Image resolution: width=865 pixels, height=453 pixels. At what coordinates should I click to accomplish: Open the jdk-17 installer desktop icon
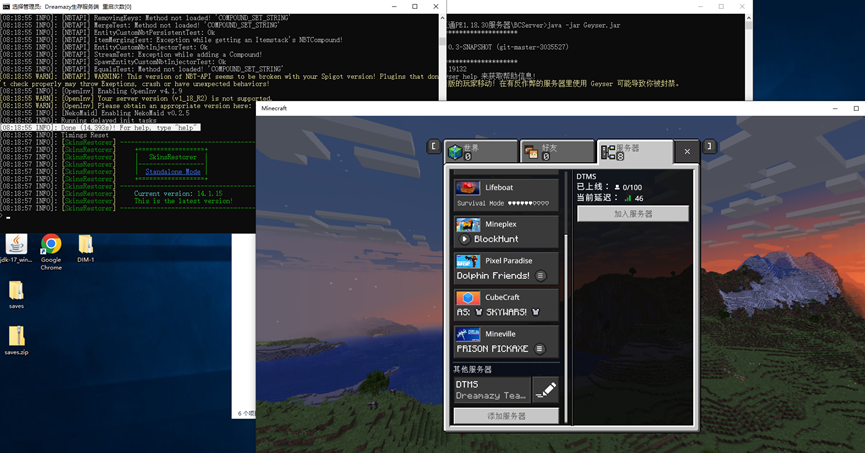pos(16,246)
